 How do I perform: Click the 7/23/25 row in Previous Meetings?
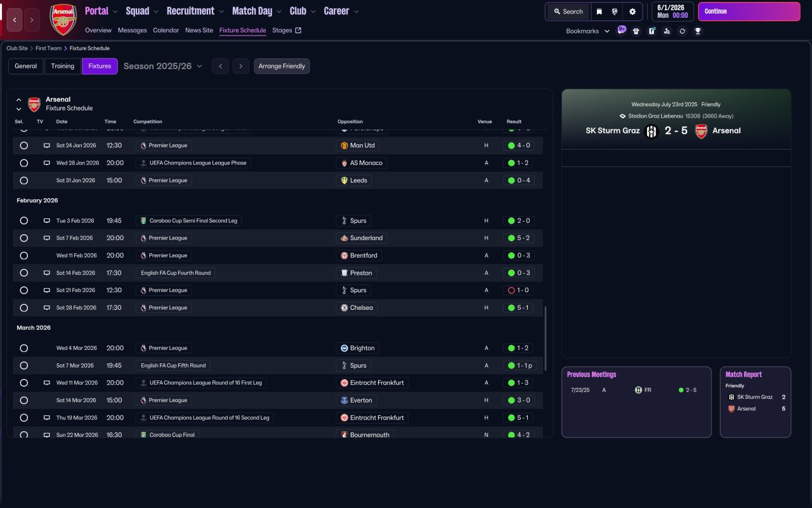click(636, 390)
